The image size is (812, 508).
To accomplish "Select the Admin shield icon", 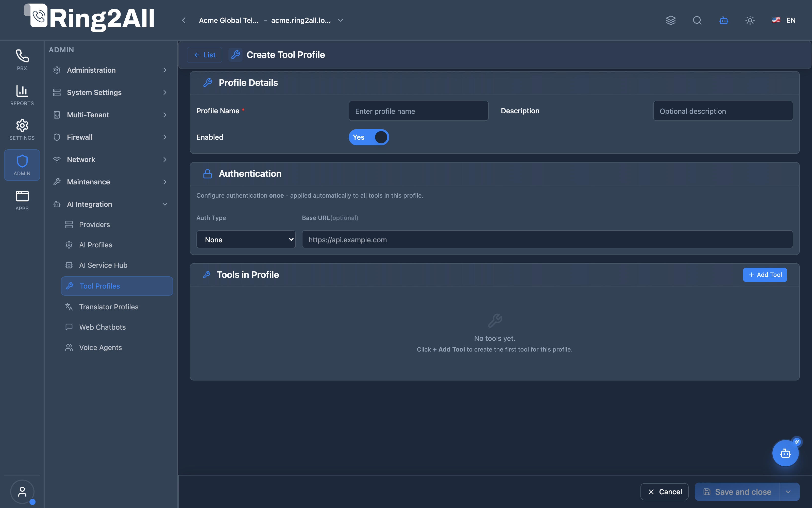I will [22, 165].
